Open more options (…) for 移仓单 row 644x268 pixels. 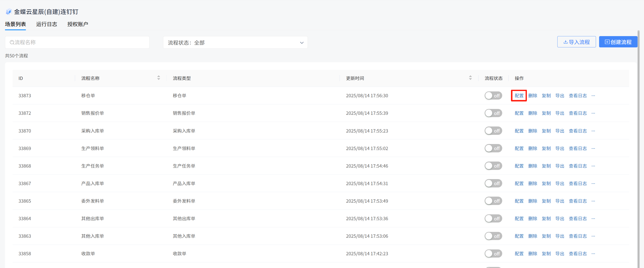pos(593,96)
